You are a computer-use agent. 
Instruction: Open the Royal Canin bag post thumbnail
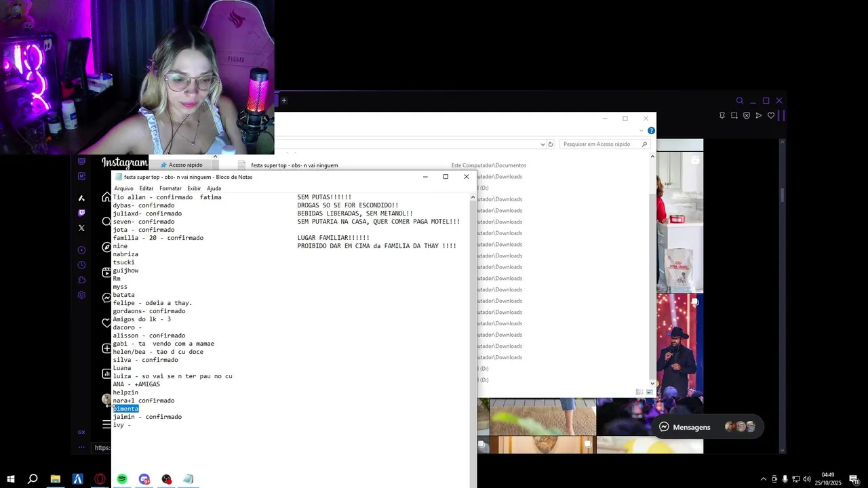click(679, 222)
